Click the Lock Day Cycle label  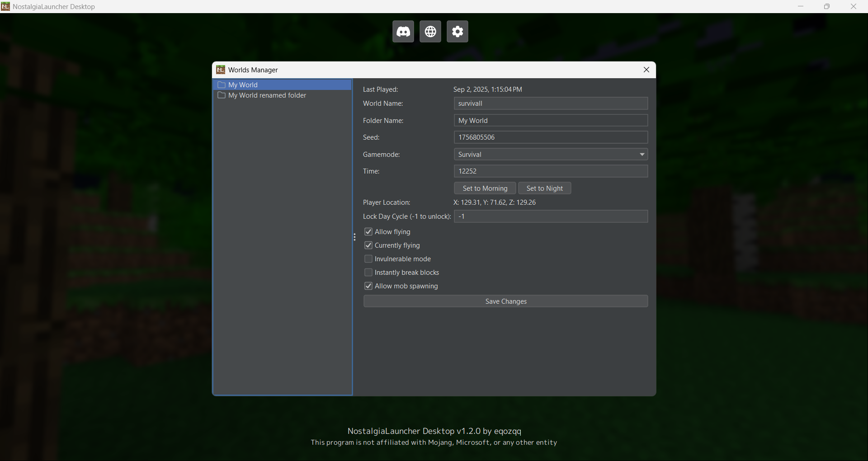click(x=407, y=216)
